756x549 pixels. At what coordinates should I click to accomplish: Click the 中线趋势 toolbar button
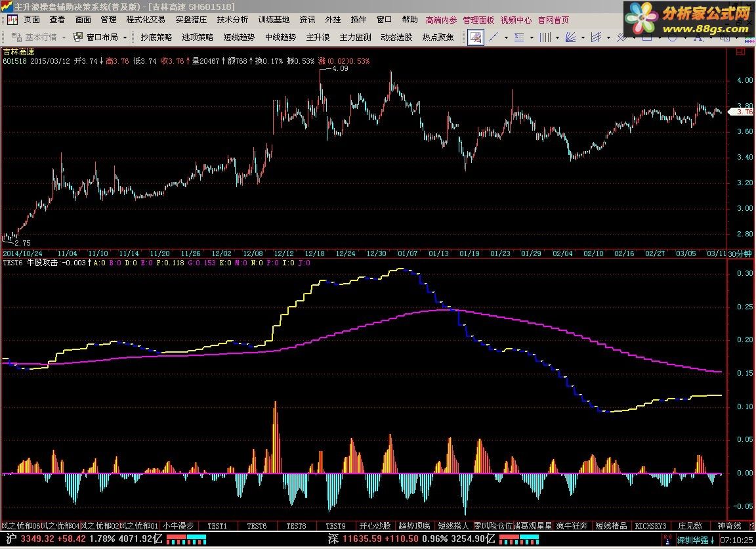281,37
